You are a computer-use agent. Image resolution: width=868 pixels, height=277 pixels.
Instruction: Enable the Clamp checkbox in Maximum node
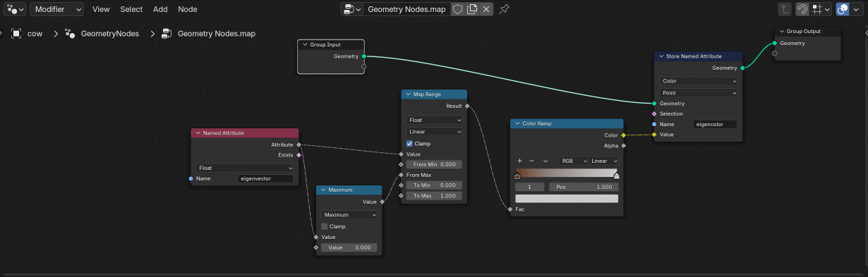325,226
